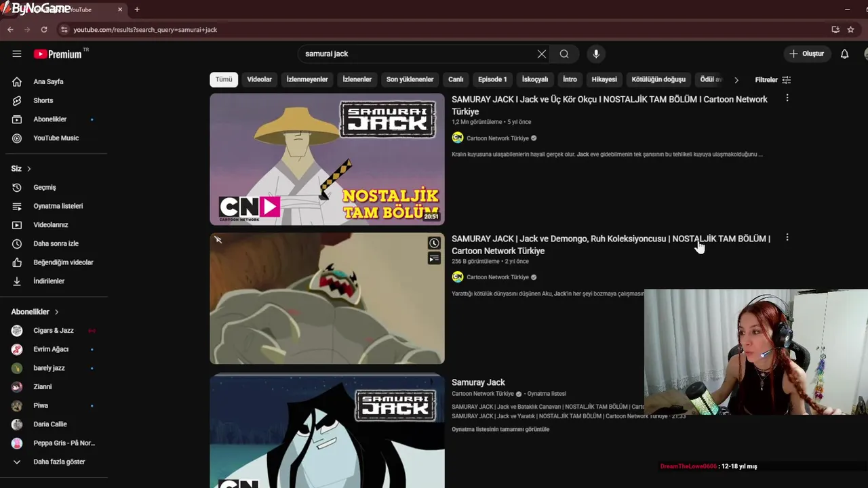Select the İzlenmeyenler filter chip
Viewport: 868px width, 488px height.
(x=307, y=79)
